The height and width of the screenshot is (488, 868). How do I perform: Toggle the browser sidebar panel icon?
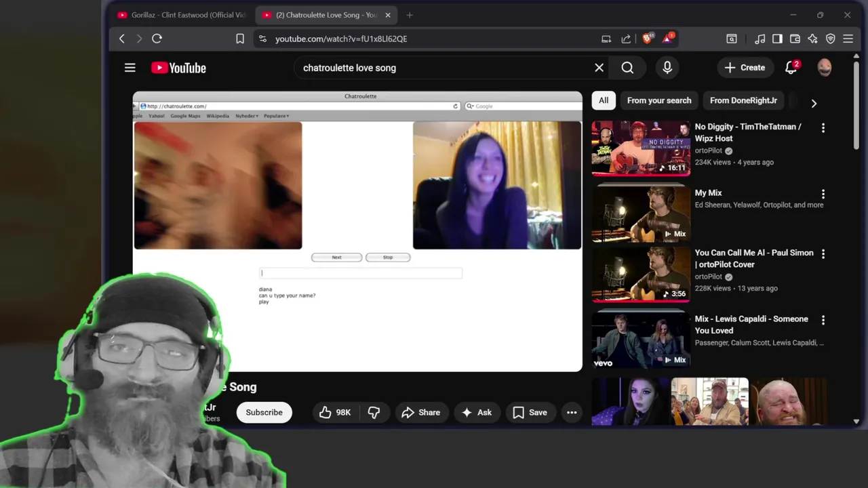point(777,39)
